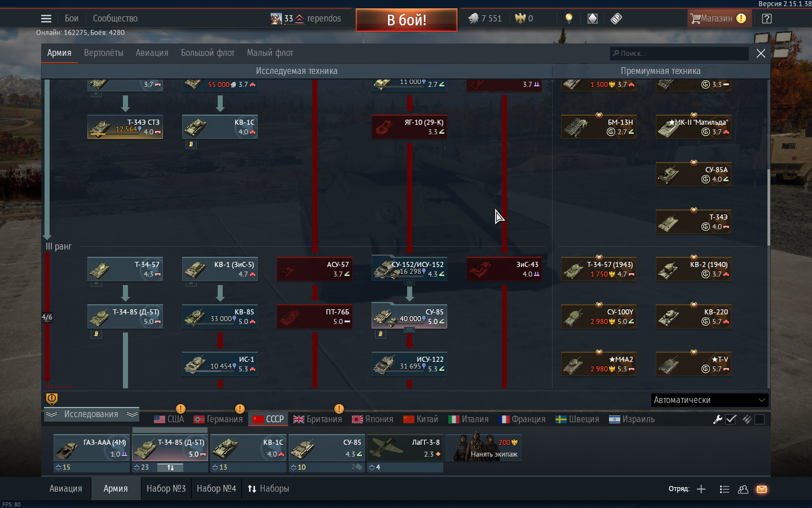Image resolution: width=812 pixels, height=508 pixels.
Task: Click the Silver Lions balance 7 551
Action: pyautogui.click(x=485, y=19)
